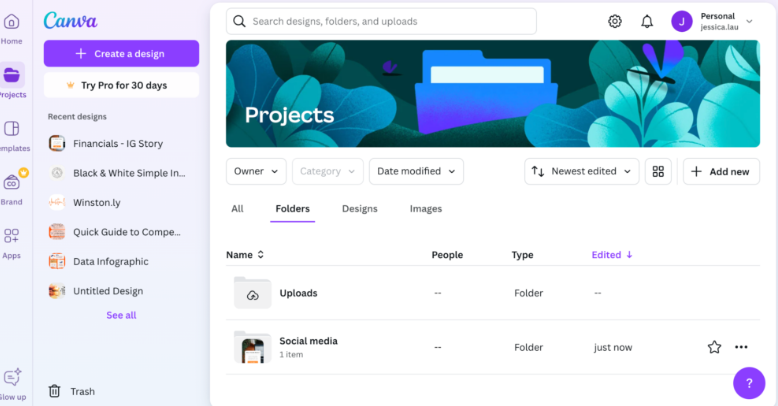Open See all recent designs link
This screenshot has width=778, height=406.
[x=121, y=315]
